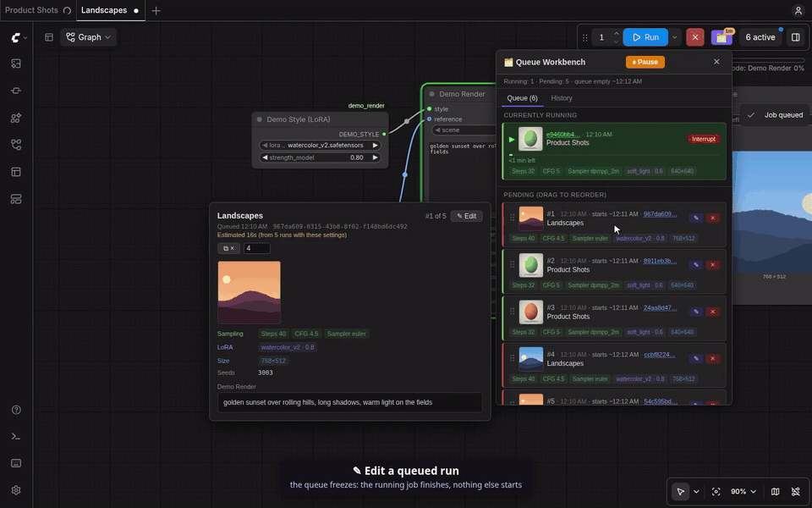
Task: Remove pending job #1 Landscapes
Action: click(712, 218)
